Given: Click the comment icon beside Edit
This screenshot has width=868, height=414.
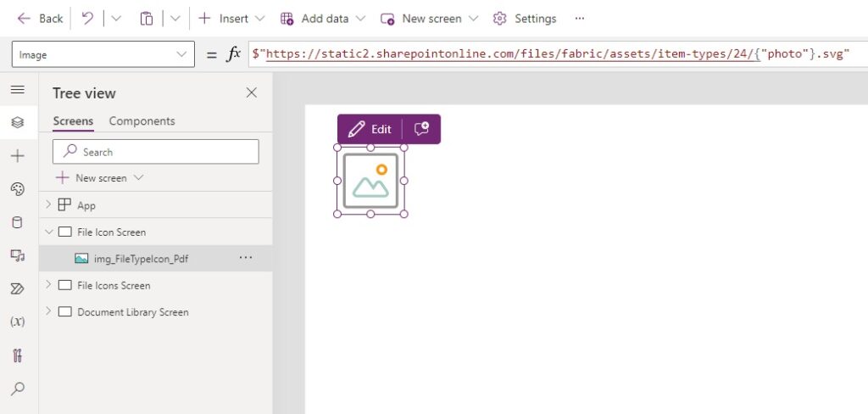Looking at the screenshot, I should 421,129.
